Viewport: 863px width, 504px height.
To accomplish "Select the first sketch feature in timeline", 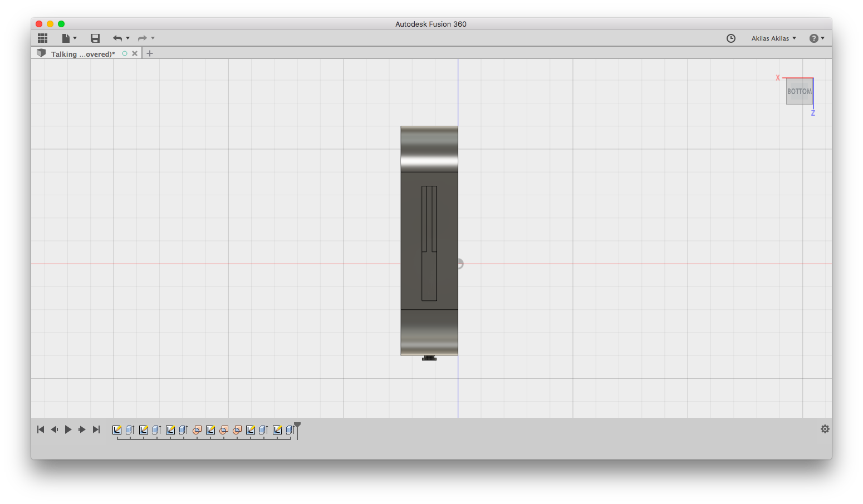I will (x=117, y=430).
